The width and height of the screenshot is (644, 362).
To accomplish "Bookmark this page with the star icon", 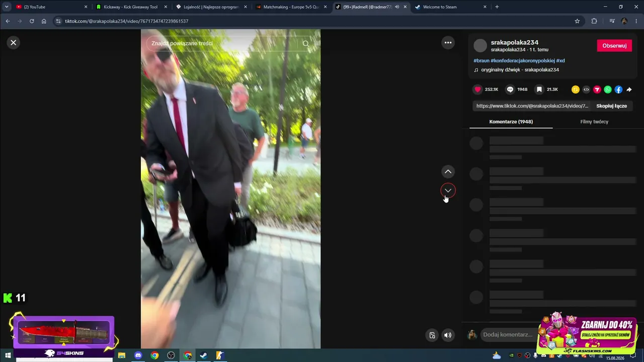I will pyautogui.click(x=577, y=21).
